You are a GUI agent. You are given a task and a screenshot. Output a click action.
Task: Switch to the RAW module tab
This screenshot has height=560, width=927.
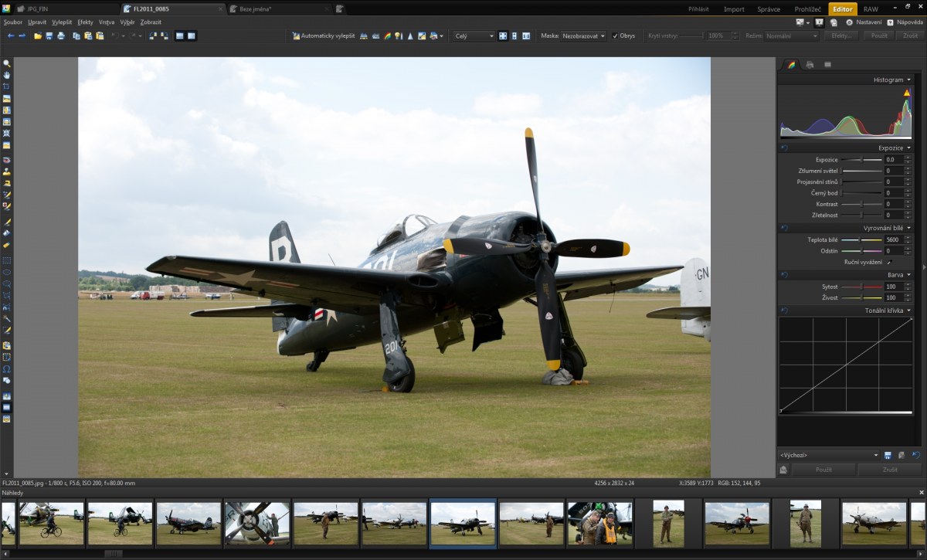click(x=870, y=9)
